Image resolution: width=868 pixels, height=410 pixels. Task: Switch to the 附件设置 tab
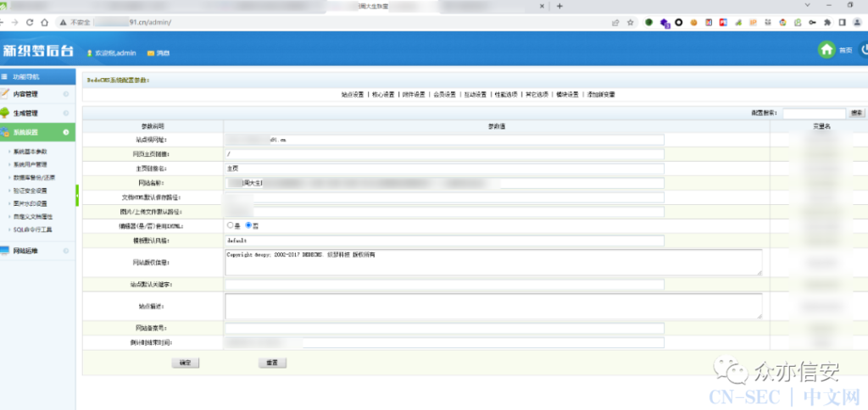pyautogui.click(x=414, y=95)
